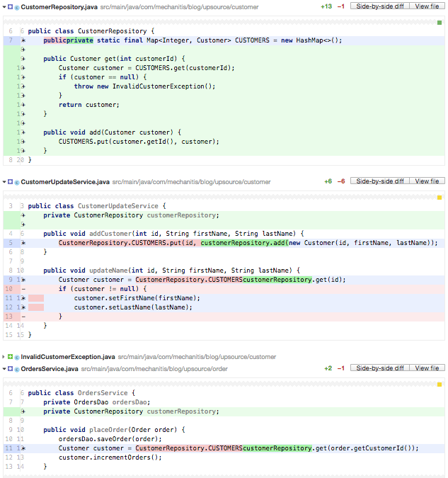View file for CustomerRepository.java

(427, 6)
